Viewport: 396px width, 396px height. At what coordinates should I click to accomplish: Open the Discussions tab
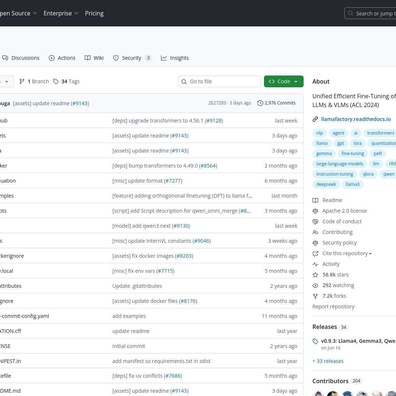click(21, 58)
